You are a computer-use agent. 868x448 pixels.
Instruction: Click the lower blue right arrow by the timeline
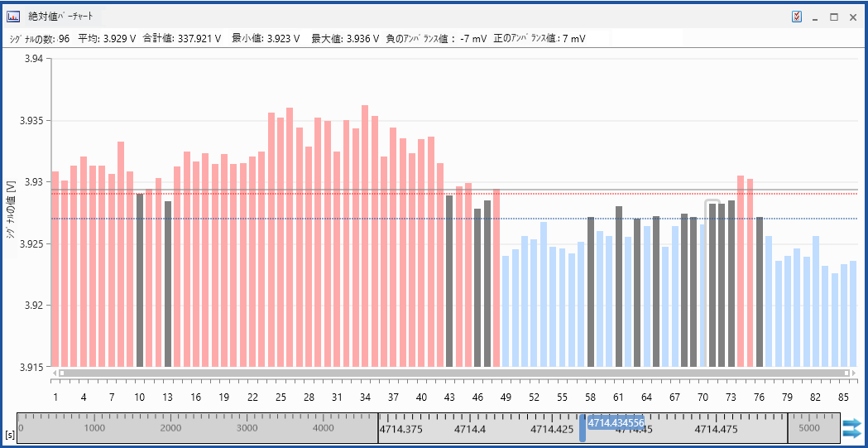tap(851, 434)
